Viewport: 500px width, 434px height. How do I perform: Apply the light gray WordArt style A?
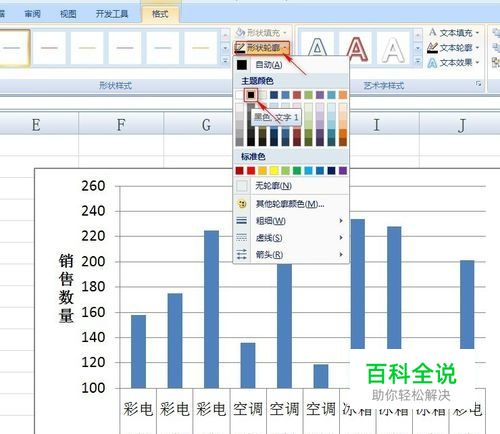tap(393, 47)
